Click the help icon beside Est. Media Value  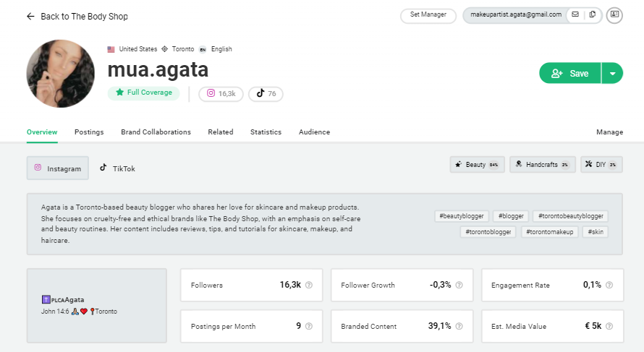609,326
